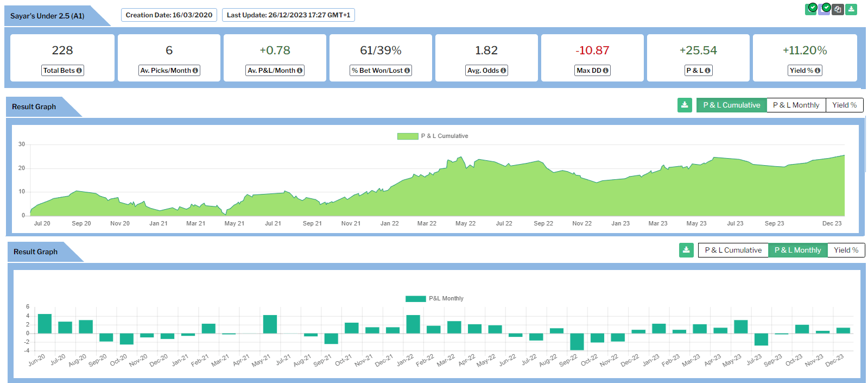The image size is (868, 383).
Task: Download the chart next to active P & L Monthly tab
Action: click(x=686, y=250)
